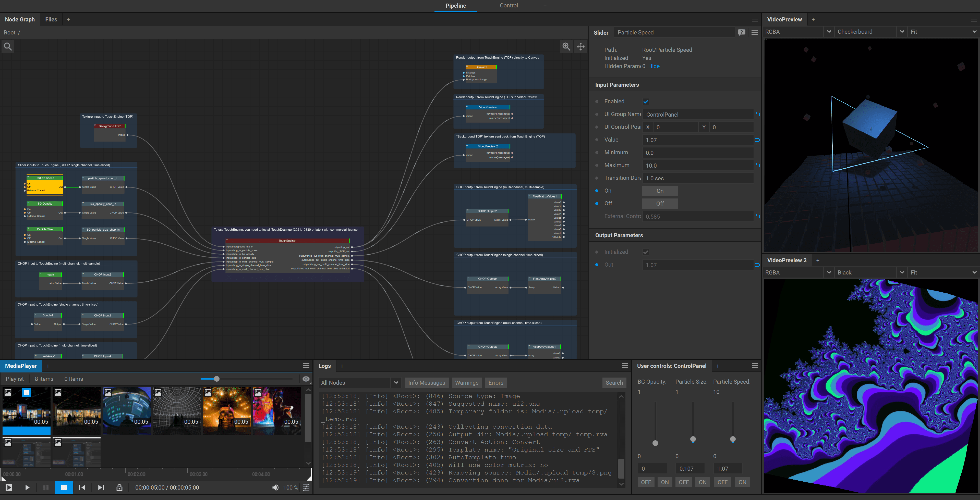
Task: Toggle the eye visibility icon in MediaPlayer
Action: coord(306,379)
